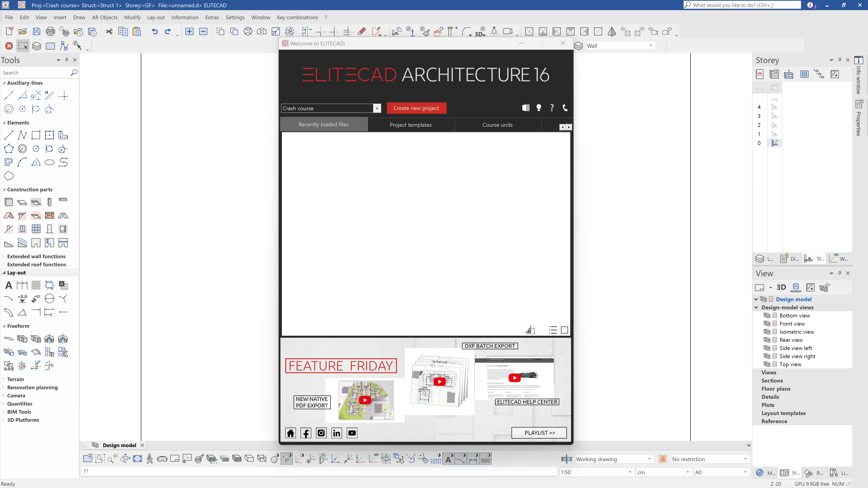Click the Redo arrow icon
868x488 pixels.
click(x=168, y=31)
